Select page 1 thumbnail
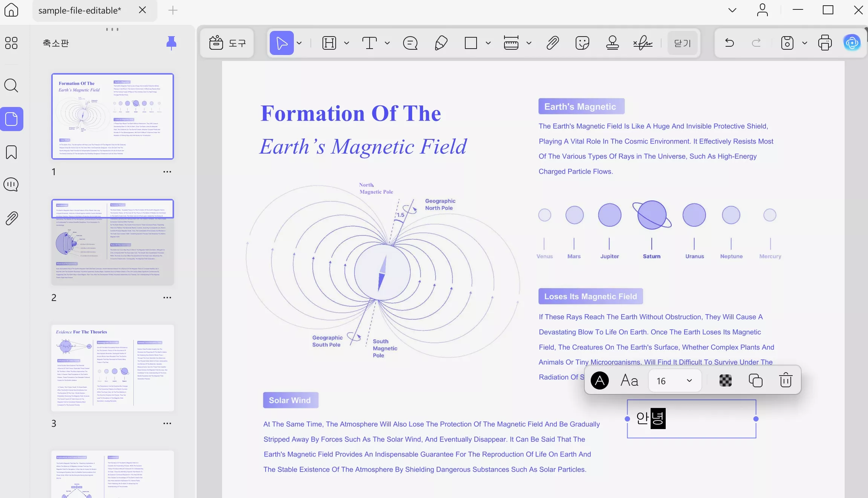Viewport: 868px width, 498px height. (x=113, y=116)
